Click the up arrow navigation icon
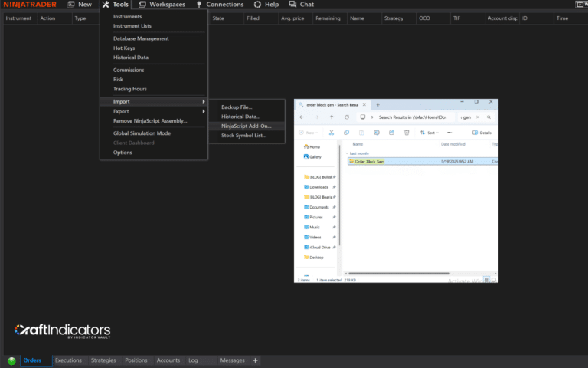This screenshot has height=368, width=588. click(332, 117)
